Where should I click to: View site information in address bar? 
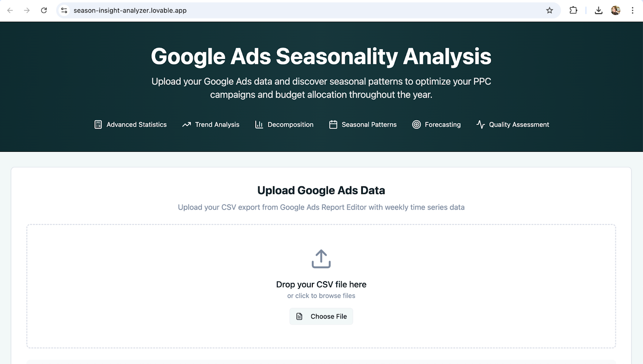pos(64,10)
